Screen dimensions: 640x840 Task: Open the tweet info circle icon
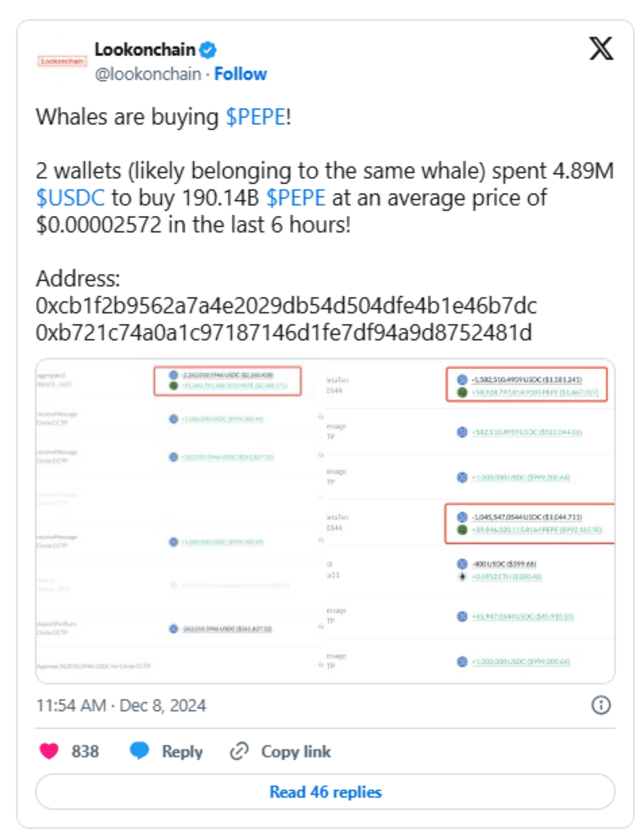601,705
